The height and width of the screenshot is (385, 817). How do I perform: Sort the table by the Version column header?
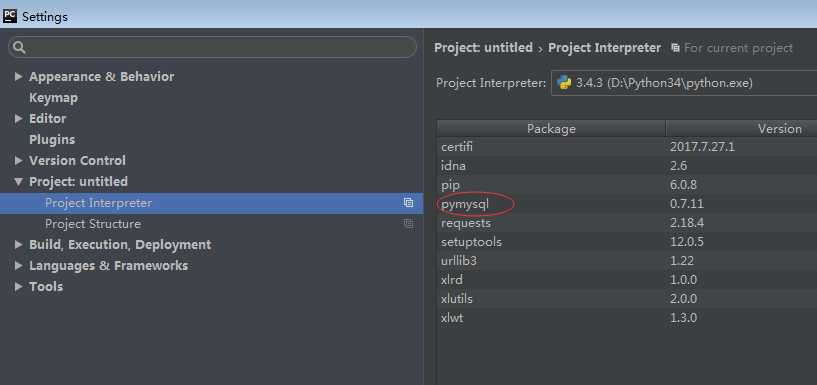[741, 129]
